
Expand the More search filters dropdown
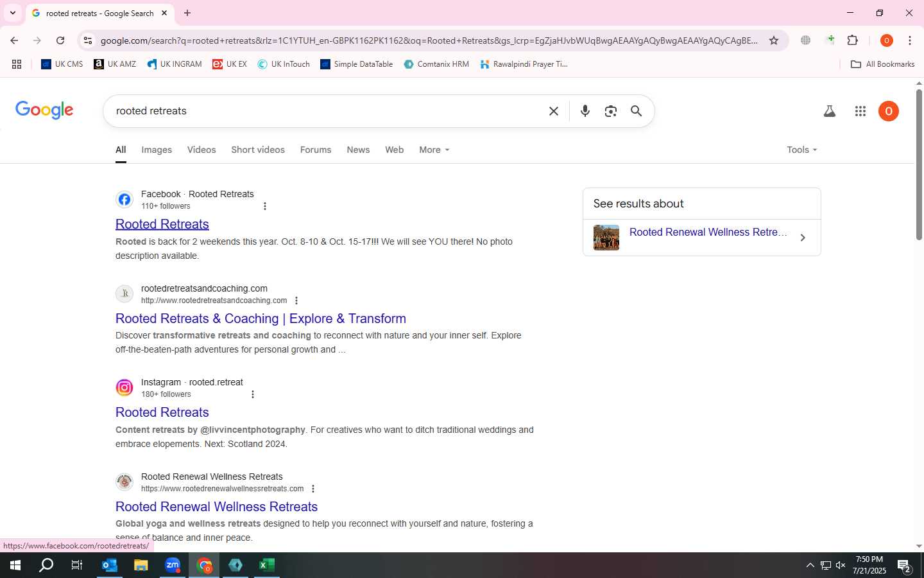coord(434,150)
